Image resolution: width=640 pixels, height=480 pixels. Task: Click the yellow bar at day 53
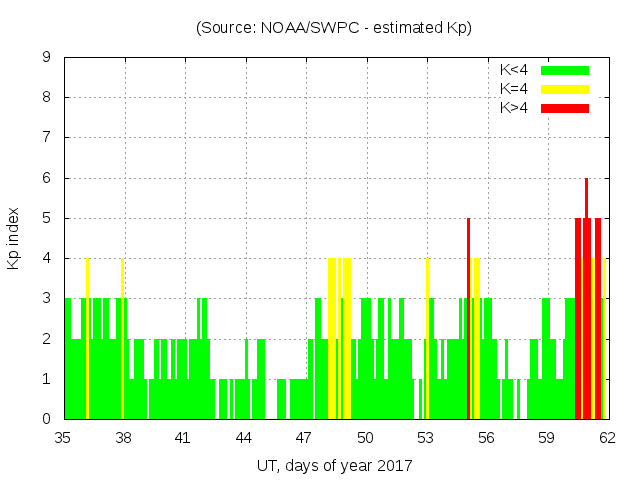coord(427,340)
